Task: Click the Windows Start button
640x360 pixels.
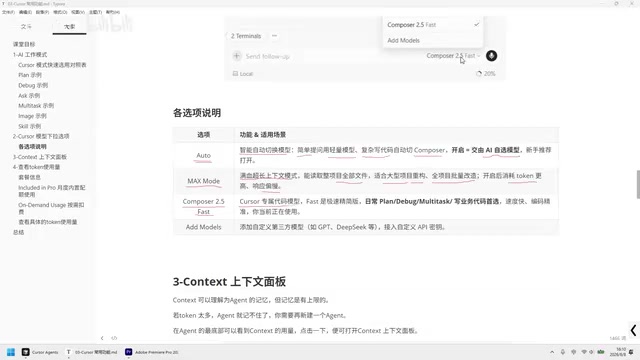Action: click(x=11, y=352)
